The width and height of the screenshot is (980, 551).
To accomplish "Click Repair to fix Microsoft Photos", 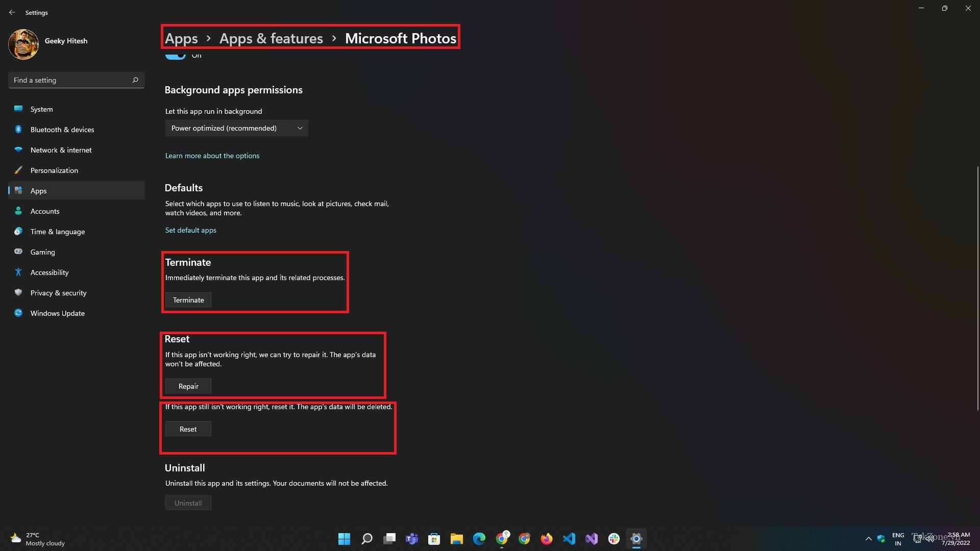I will (188, 386).
